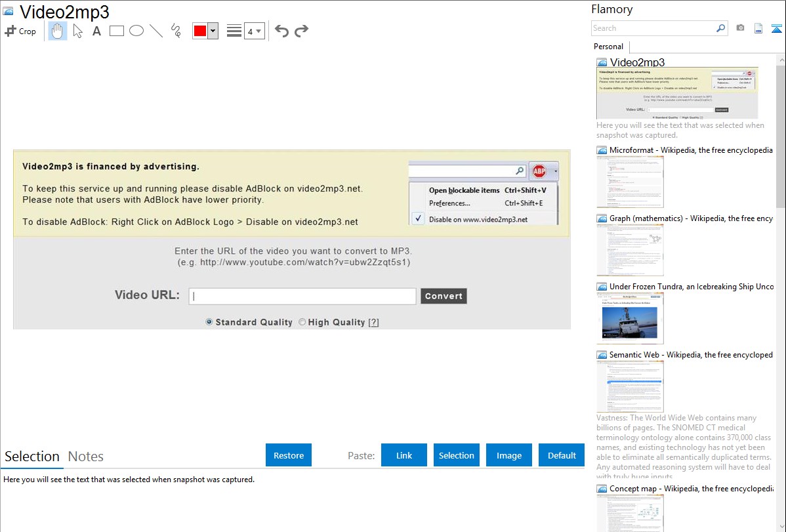Click the Concept map snapshot title
This screenshot has width=786, height=532.
point(692,488)
